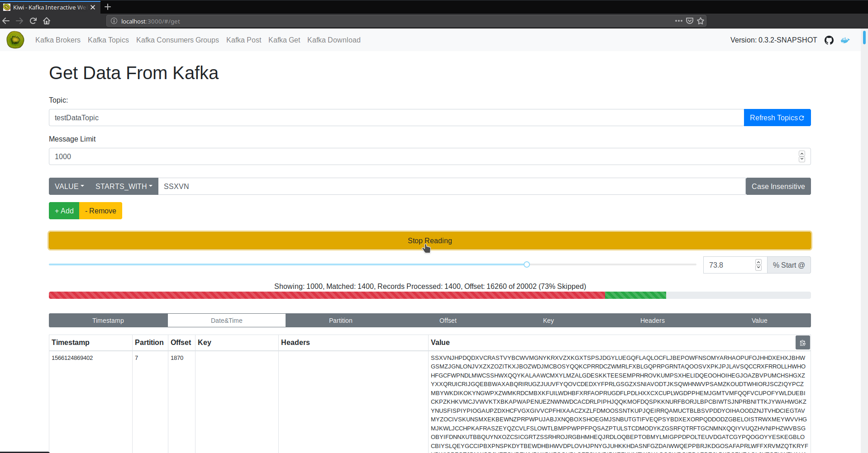Image resolution: width=868 pixels, height=453 pixels.
Task: Click the site info icon in address bar
Action: (x=114, y=21)
